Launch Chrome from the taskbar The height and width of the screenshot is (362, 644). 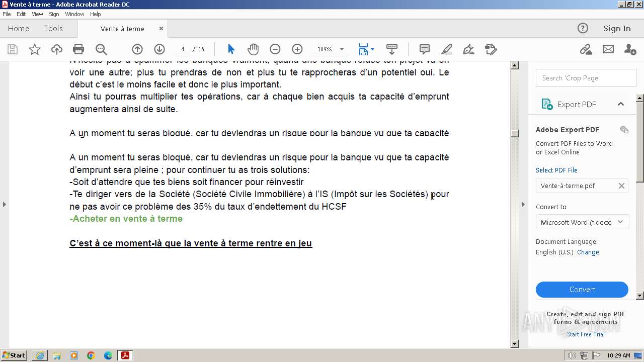coord(91,355)
